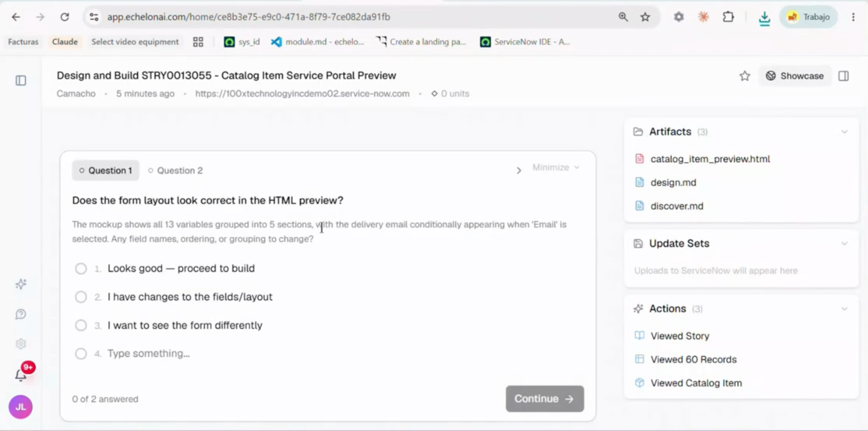Click the '0 of 2 answered' text
The width and height of the screenshot is (868, 431).
click(105, 399)
